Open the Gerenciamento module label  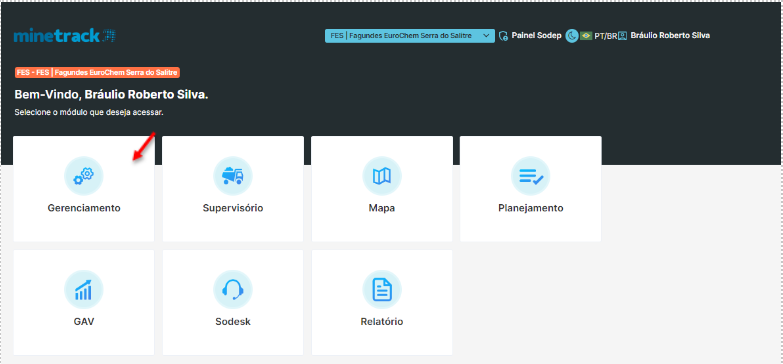click(84, 208)
